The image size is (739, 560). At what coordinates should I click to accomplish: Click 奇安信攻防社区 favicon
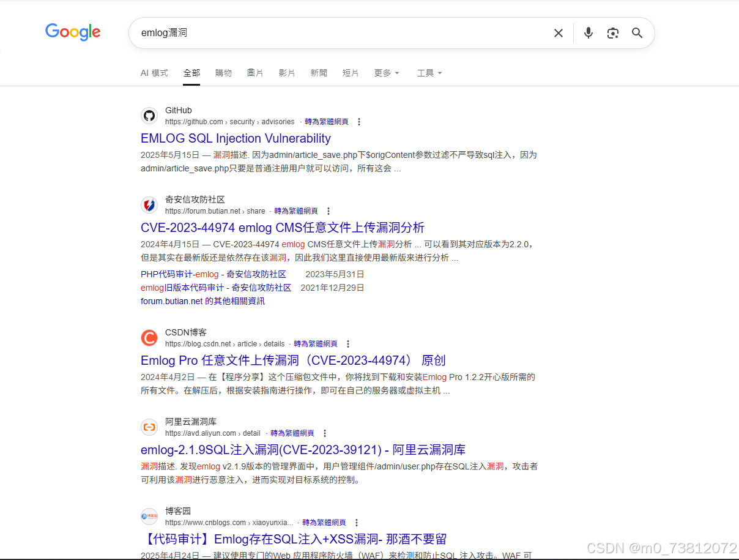149,205
